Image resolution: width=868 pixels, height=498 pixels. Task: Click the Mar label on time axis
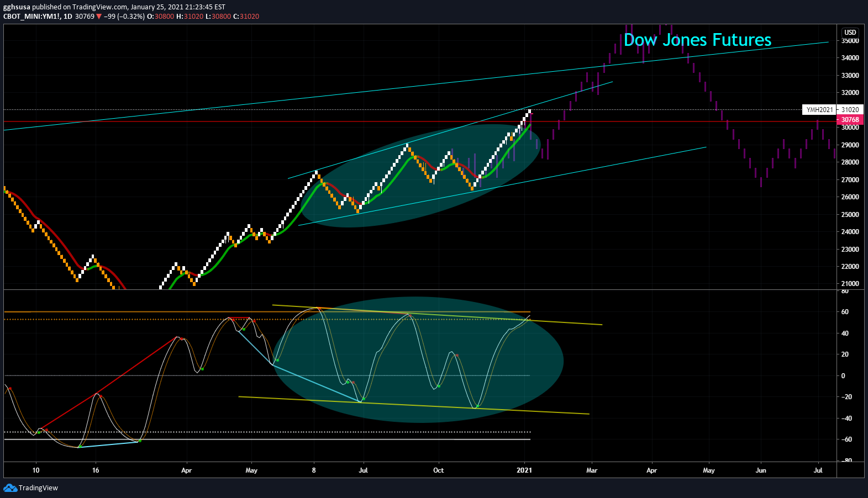(x=592, y=470)
